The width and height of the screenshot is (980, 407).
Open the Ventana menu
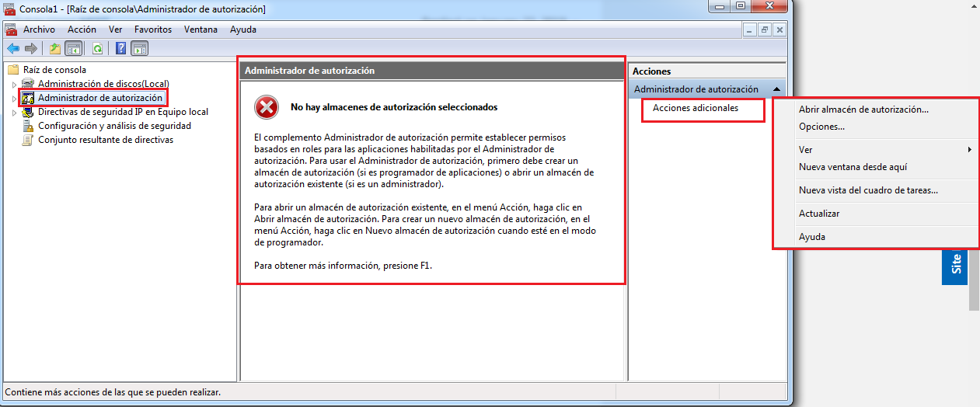(201, 30)
